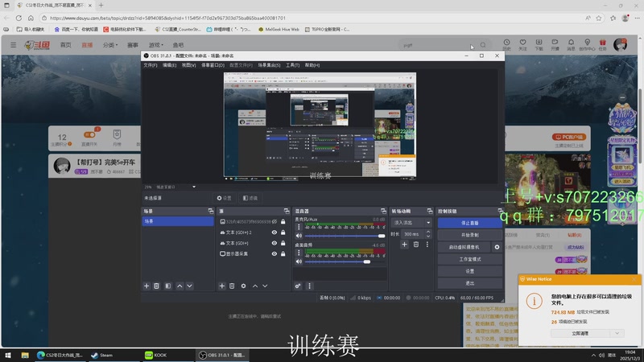This screenshot has width=644, height=362.
Task: Unlock the Text (GDI+) 2 source
Action: [283, 232]
